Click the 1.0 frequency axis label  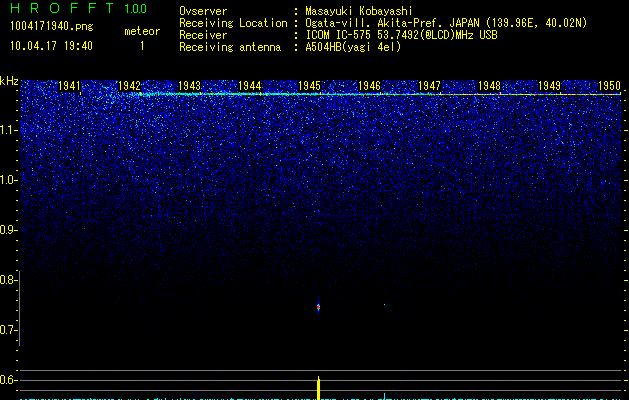[x=9, y=180]
